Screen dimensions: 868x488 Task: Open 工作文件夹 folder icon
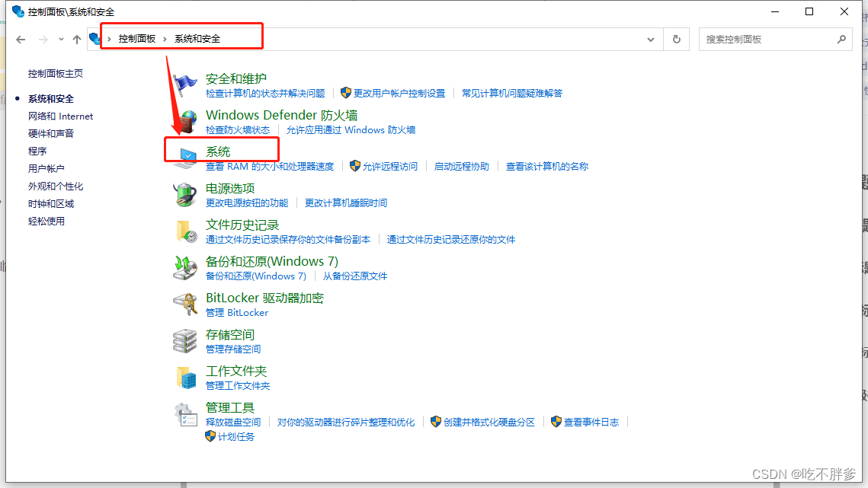pyautogui.click(x=185, y=376)
